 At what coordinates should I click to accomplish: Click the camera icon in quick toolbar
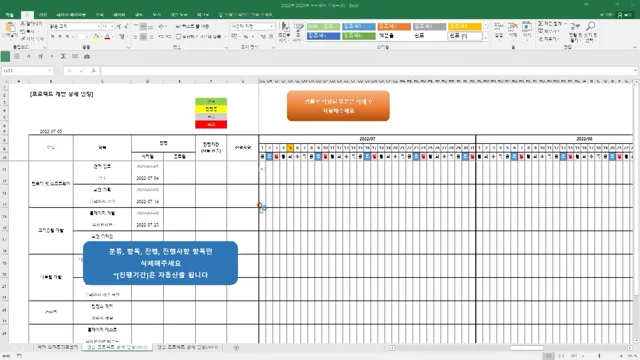pyautogui.click(x=87, y=56)
